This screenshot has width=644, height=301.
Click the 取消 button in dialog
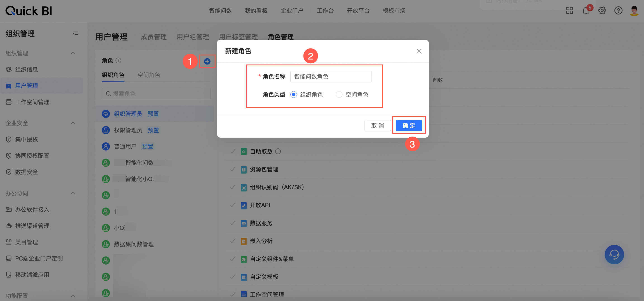(x=377, y=126)
